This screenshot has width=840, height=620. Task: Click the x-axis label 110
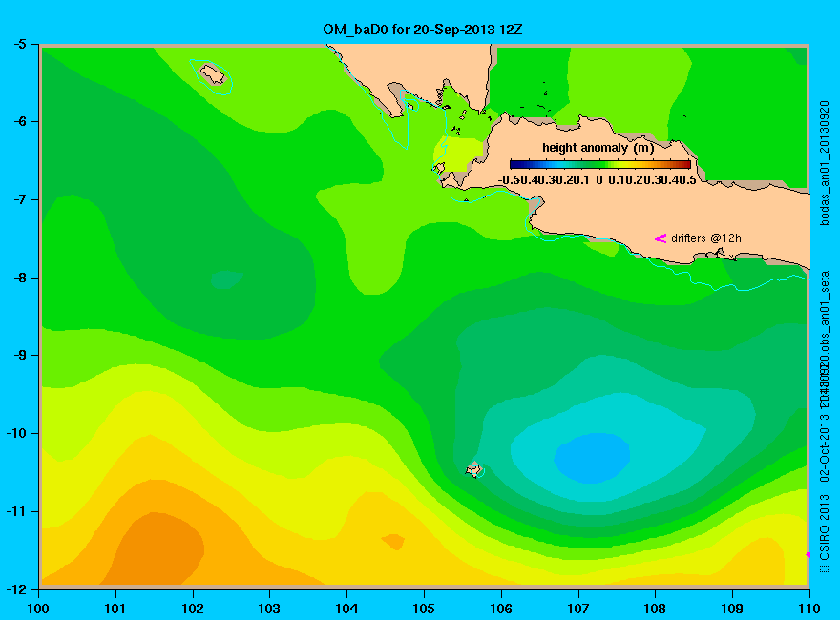809,609
